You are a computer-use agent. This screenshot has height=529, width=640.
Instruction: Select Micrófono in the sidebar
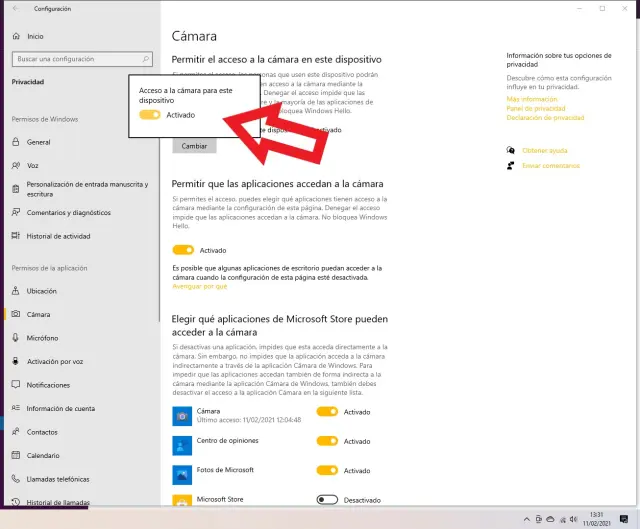[x=42, y=338]
